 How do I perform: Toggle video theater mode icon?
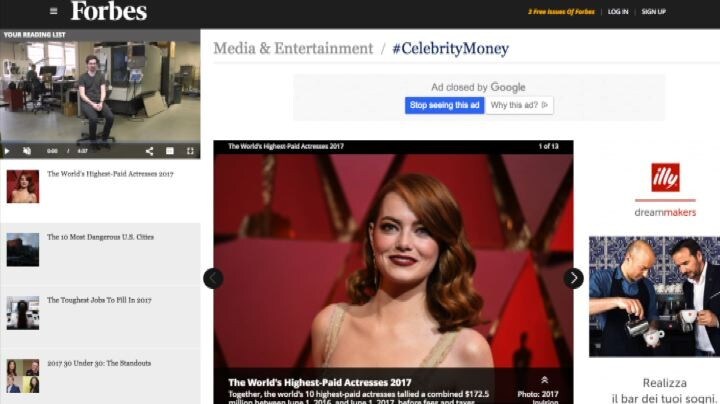click(169, 151)
